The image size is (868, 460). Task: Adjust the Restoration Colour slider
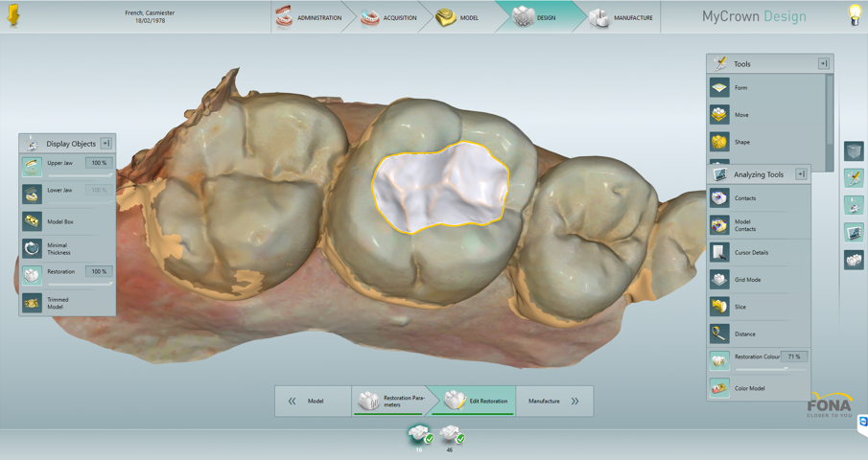pyautogui.click(x=786, y=369)
